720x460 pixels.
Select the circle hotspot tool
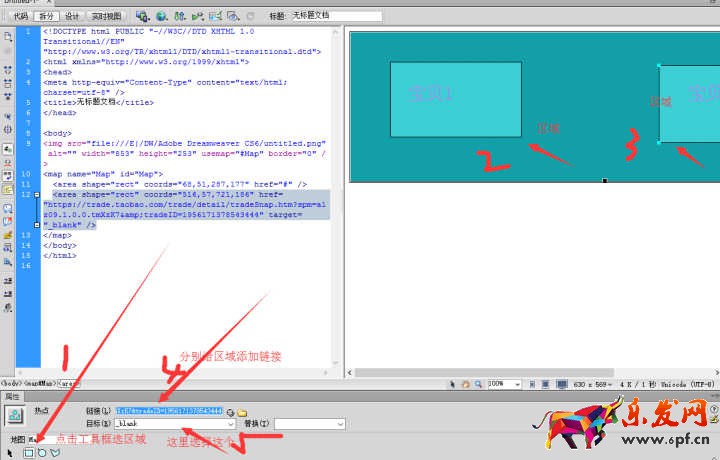(41, 453)
